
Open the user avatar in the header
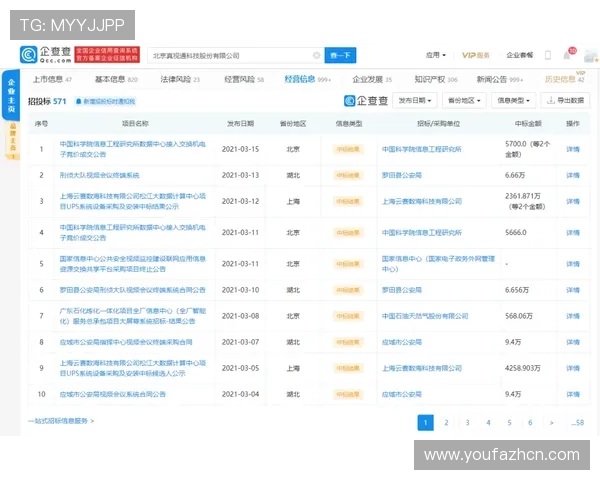[591, 56]
